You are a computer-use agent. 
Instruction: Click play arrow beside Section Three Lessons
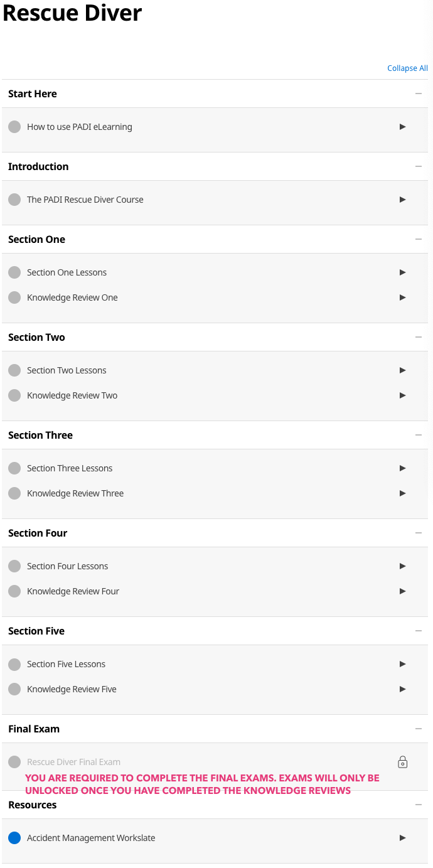click(403, 468)
